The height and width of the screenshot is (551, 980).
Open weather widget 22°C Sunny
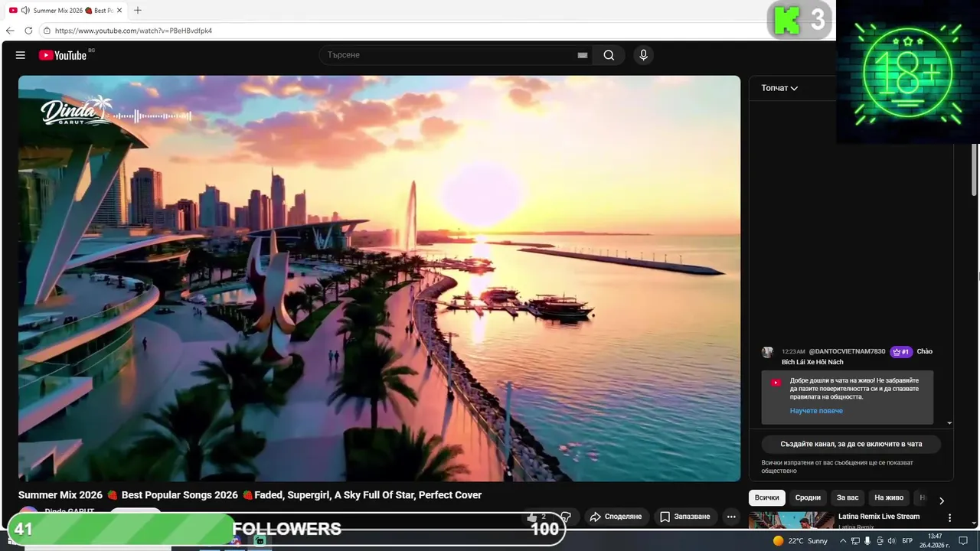tap(800, 541)
